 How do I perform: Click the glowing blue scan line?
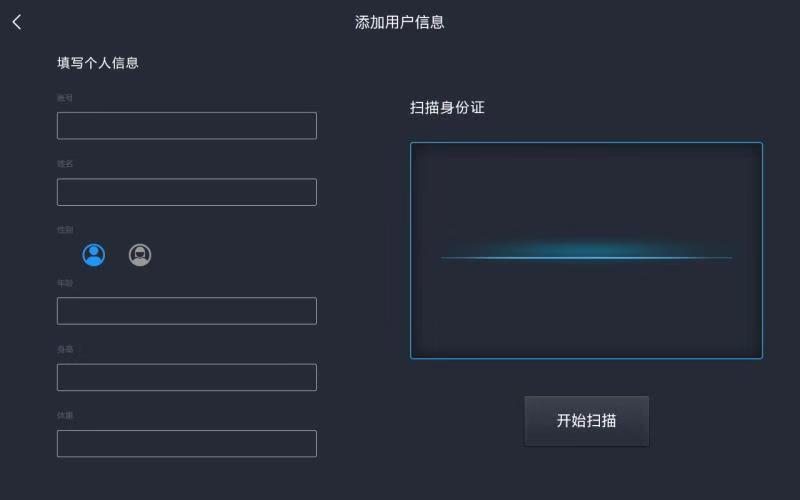point(586,257)
